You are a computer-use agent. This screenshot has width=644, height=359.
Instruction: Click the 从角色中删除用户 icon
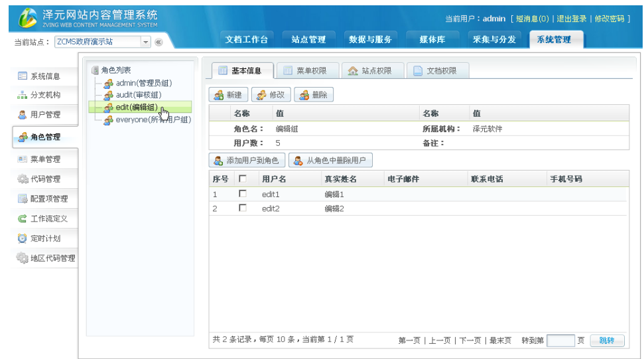(x=298, y=161)
